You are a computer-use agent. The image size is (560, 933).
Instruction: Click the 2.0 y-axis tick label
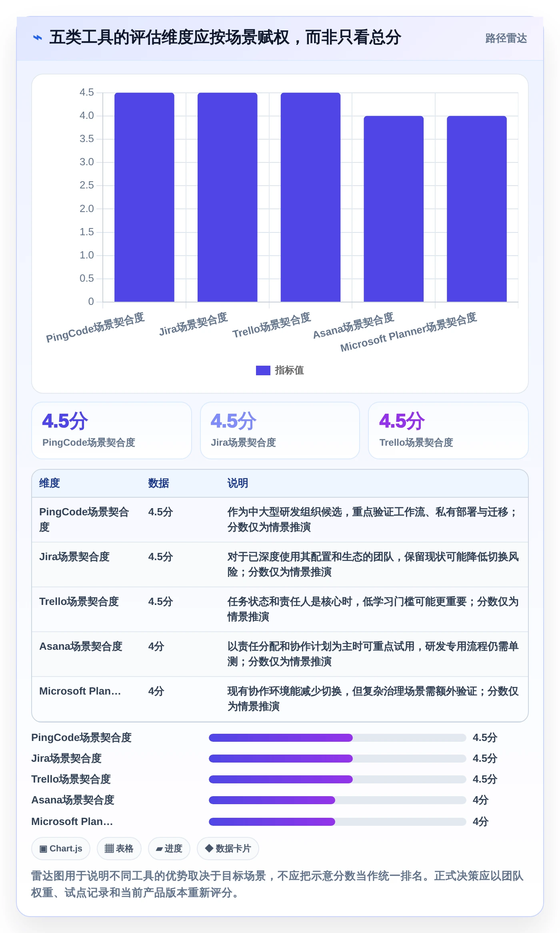pos(87,209)
